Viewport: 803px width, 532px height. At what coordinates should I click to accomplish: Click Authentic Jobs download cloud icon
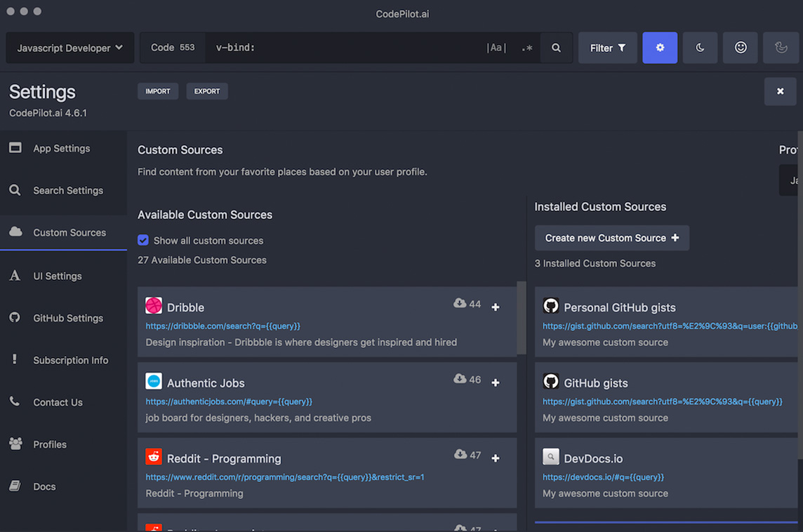click(460, 378)
